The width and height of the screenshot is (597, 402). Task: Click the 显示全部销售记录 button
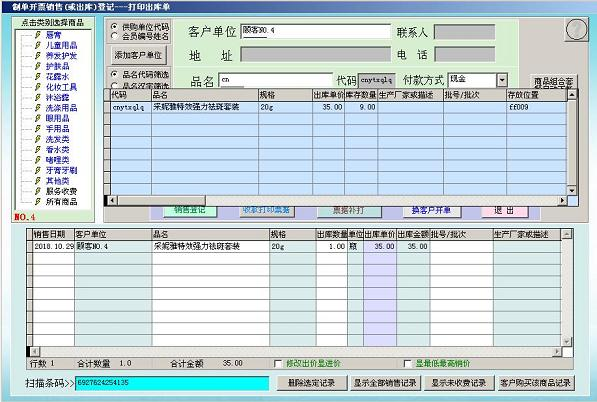pos(385,383)
